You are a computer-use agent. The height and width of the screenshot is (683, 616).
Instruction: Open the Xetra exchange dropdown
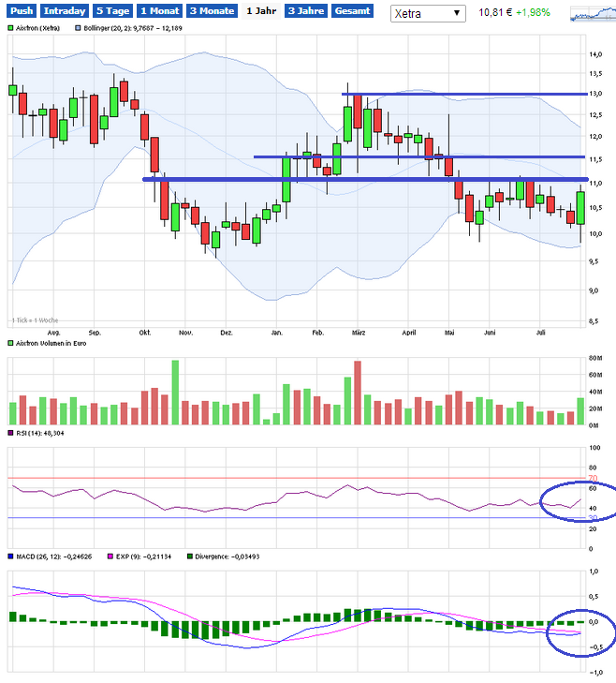click(428, 13)
